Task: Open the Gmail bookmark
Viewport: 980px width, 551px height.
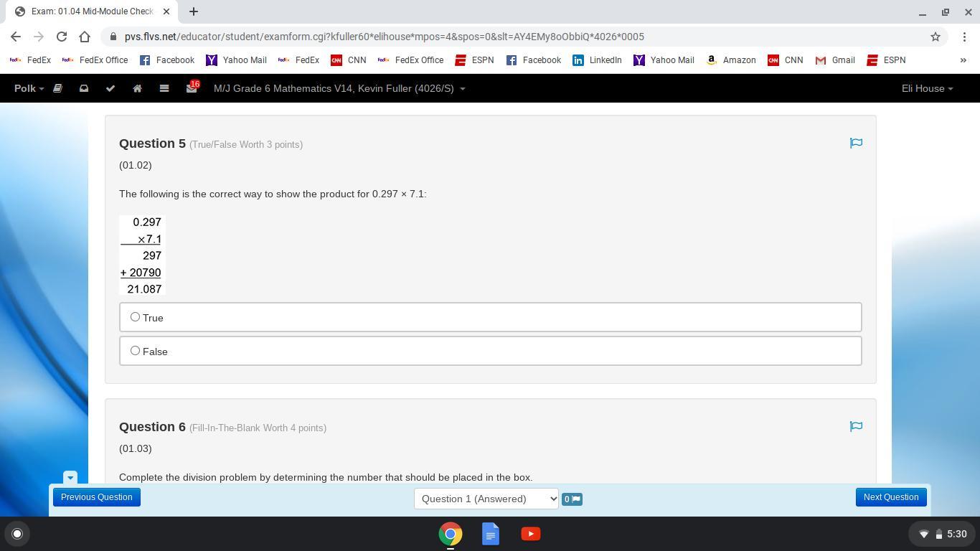Action: click(835, 60)
